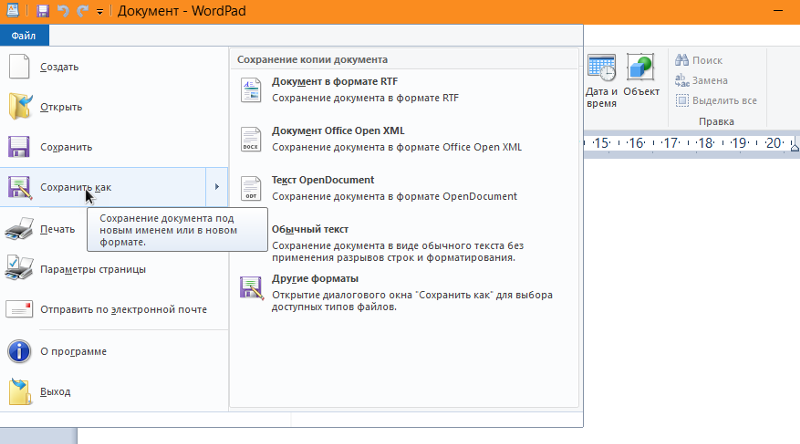Choose Печать in the file menu
This screenshot has height=444, width=800.
[57, 229]
